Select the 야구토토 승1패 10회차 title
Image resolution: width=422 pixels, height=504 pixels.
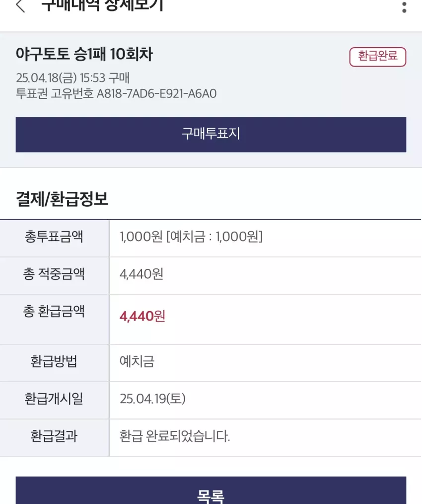tap(84, 54)
